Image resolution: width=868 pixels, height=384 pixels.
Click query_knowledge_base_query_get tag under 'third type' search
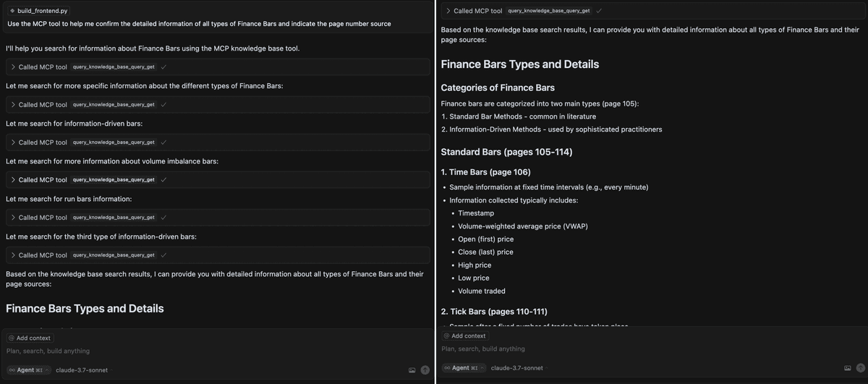(114, 255)
